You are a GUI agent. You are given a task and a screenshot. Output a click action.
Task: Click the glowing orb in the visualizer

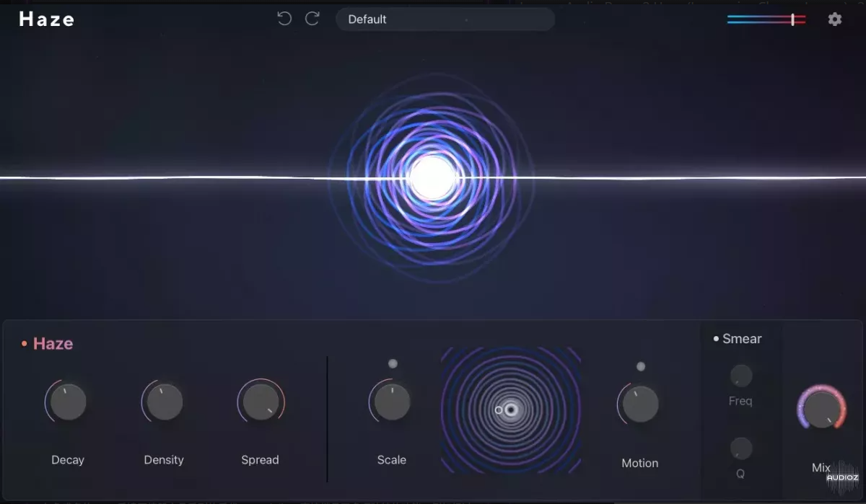(x=433, y=177)
